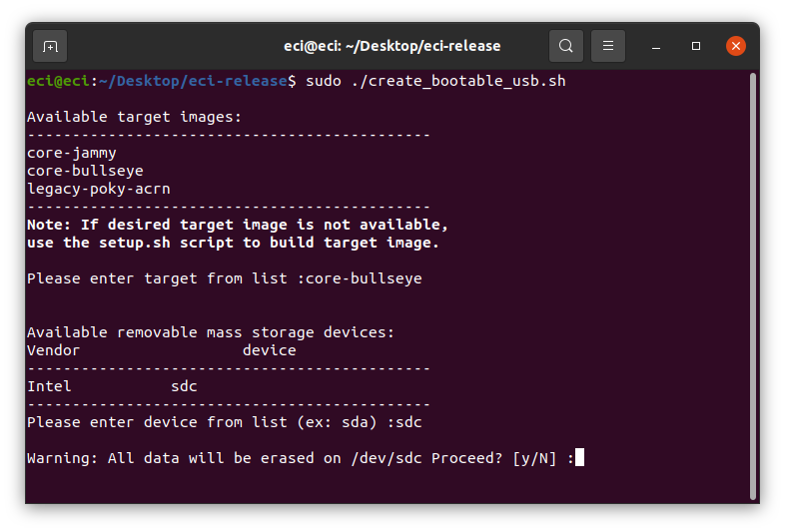Click the bold Note text line
785x532 pixels.
pyautogui.click(x=238, y=225)
